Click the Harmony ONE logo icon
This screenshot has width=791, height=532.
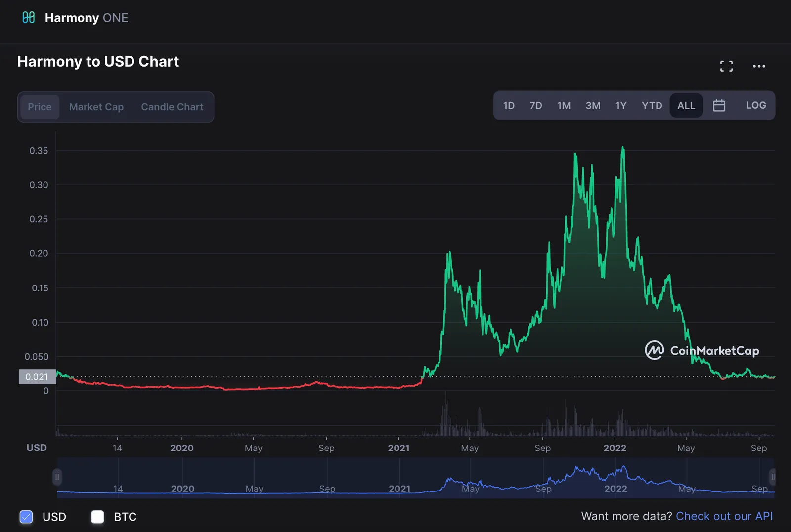(x=29, y=18)
